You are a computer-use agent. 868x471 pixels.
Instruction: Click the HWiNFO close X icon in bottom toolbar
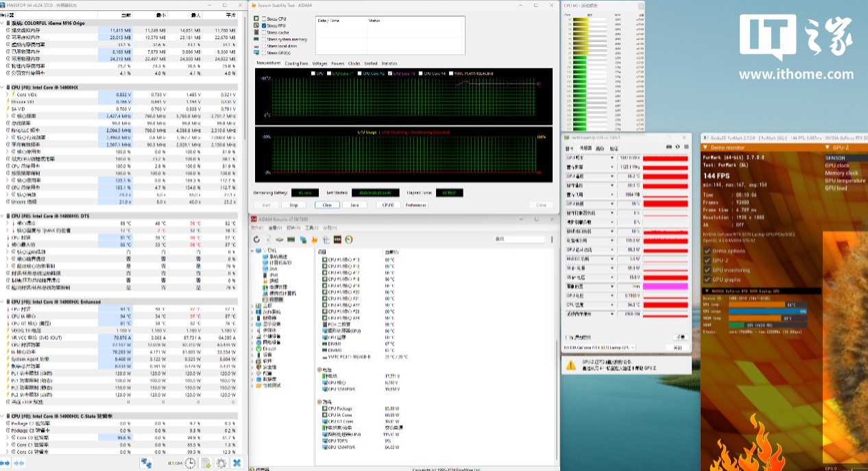pos(237,463)
